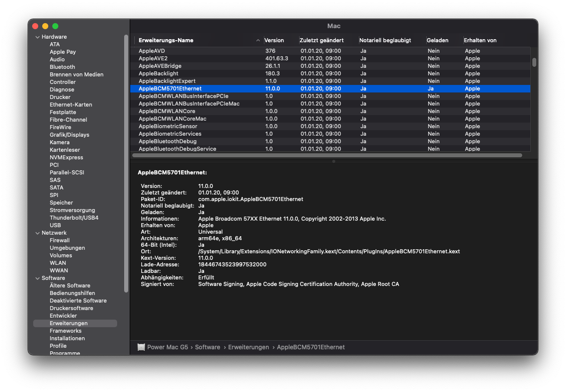Collapse the Netzwerk section
This screenshot has width=566, height=392.
(37, 233)
